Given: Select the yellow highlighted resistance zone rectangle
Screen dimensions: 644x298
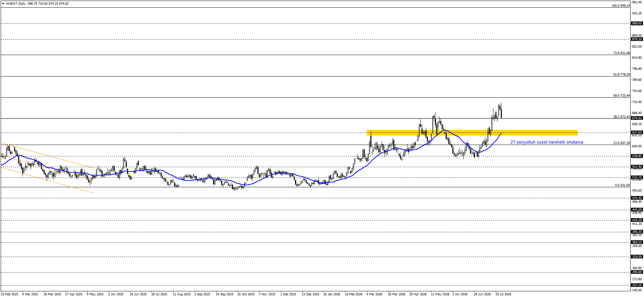Looking at the screenshot, I should coord(472,133).
